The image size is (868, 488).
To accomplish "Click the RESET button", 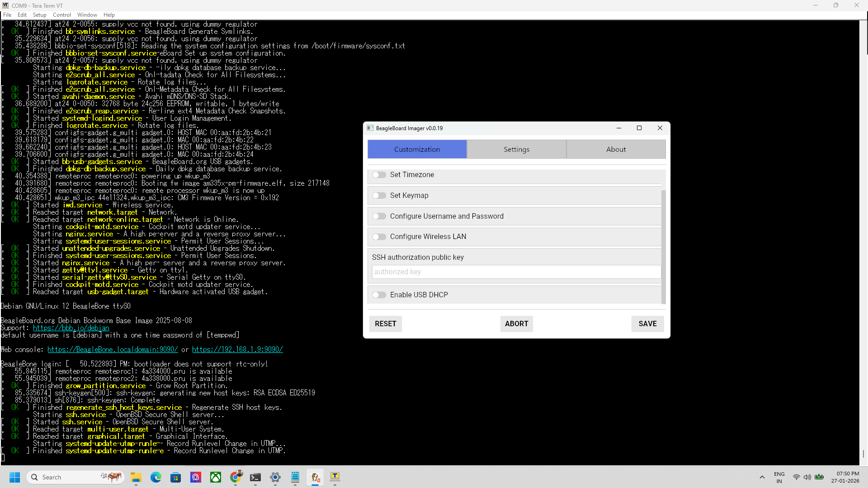I will (x=385, y=324).
